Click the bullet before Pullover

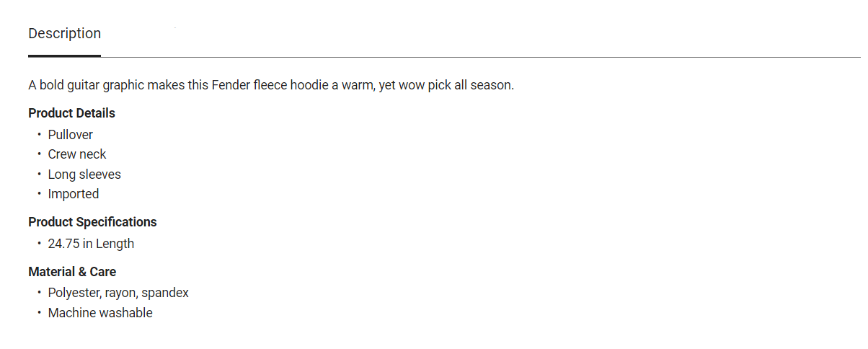[39, 135]
